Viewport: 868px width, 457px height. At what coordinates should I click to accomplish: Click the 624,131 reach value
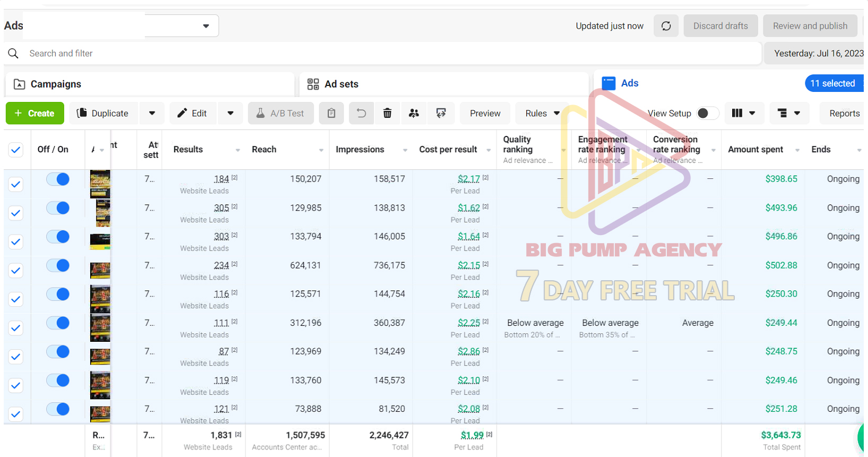click(x=306, y=265)
